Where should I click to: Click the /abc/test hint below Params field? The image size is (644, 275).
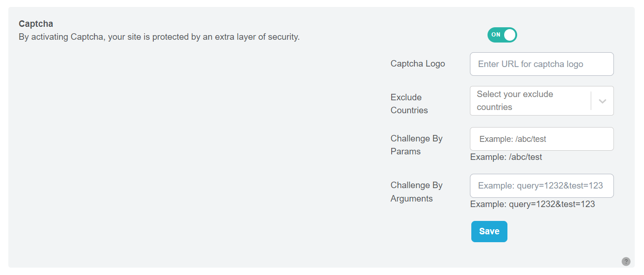tap(506, 157)
